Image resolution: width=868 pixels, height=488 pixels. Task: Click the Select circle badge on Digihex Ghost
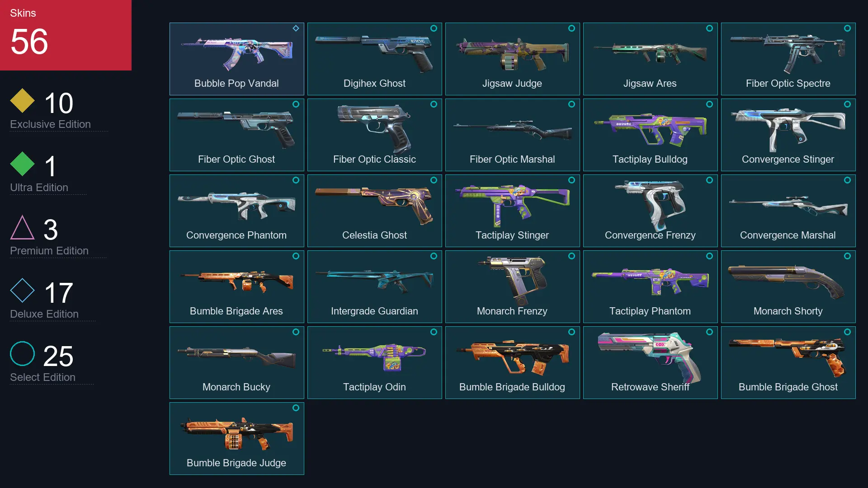434,28
